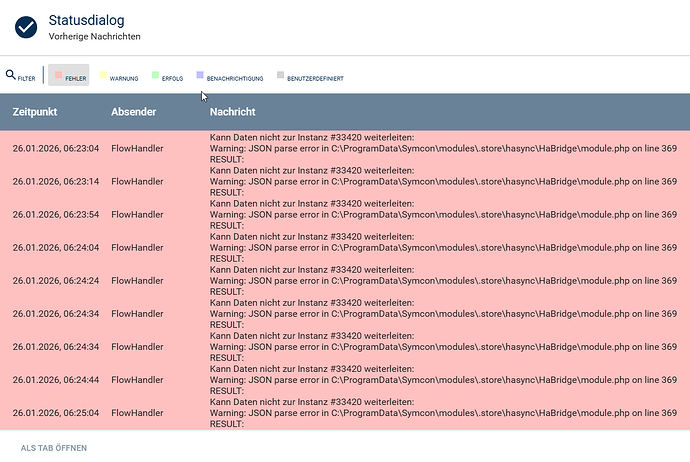Click the error message of 06:23:14 row

click(443, 181)
